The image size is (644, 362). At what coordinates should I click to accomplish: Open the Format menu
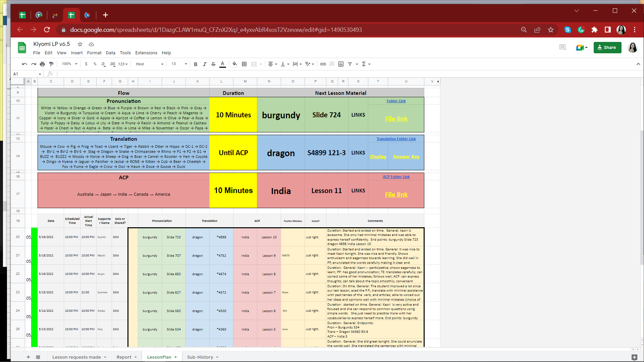94,53
